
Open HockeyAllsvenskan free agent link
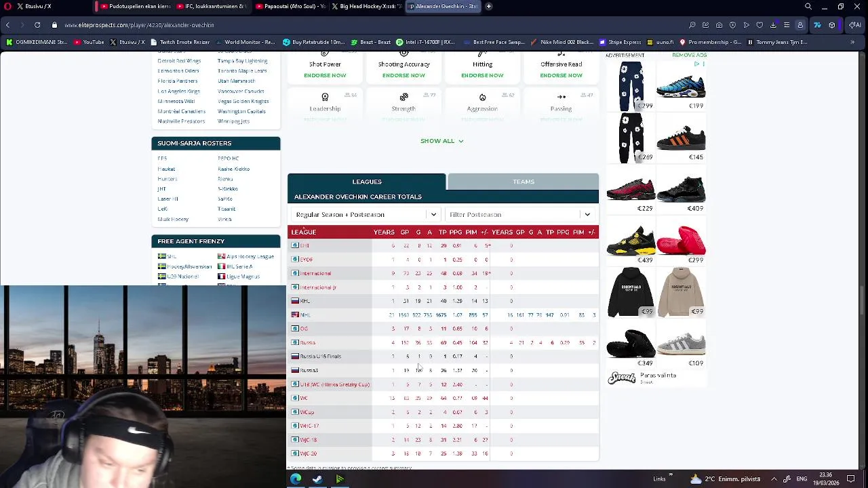(x=189, y=266)
